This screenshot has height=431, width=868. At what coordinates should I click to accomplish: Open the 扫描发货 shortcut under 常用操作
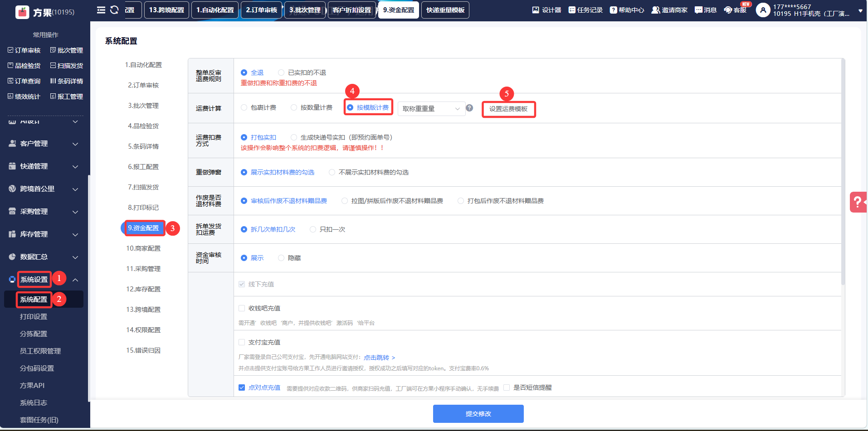67,66
